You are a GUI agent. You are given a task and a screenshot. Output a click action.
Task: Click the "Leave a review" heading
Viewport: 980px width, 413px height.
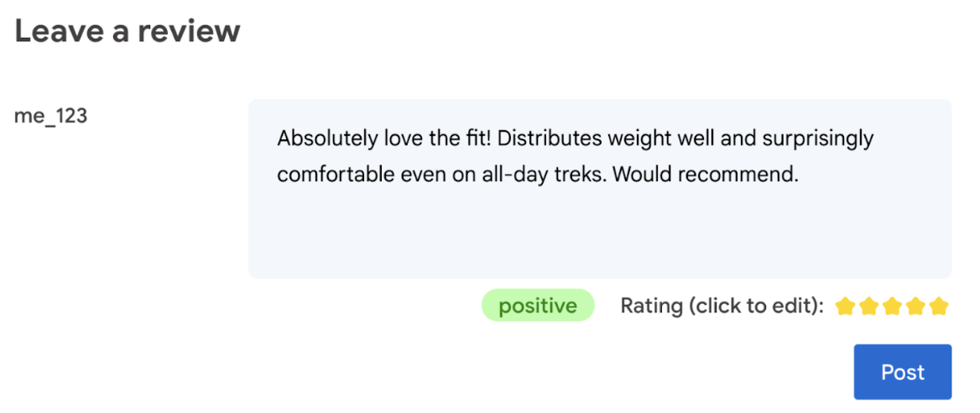(128, 32)
